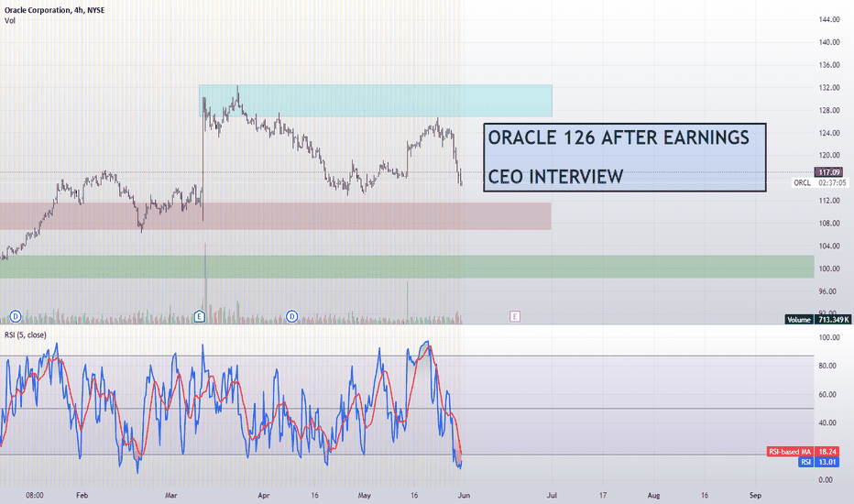The image size is (854, 504).
Task: Click the RSI-based MA value 18.24
Action: click(x=827, y=452)
